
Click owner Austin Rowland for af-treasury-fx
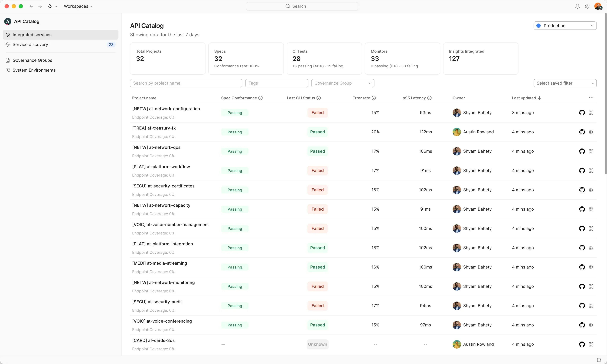pos(473,132)
